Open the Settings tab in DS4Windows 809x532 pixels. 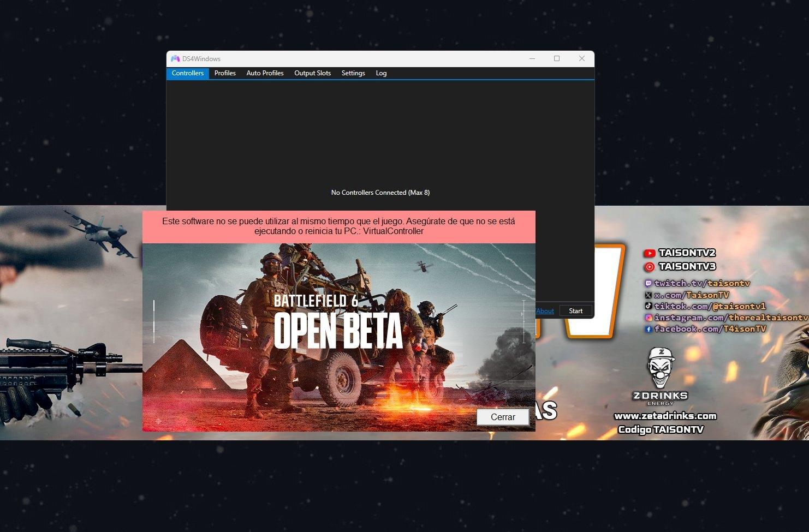coord(353,73)
